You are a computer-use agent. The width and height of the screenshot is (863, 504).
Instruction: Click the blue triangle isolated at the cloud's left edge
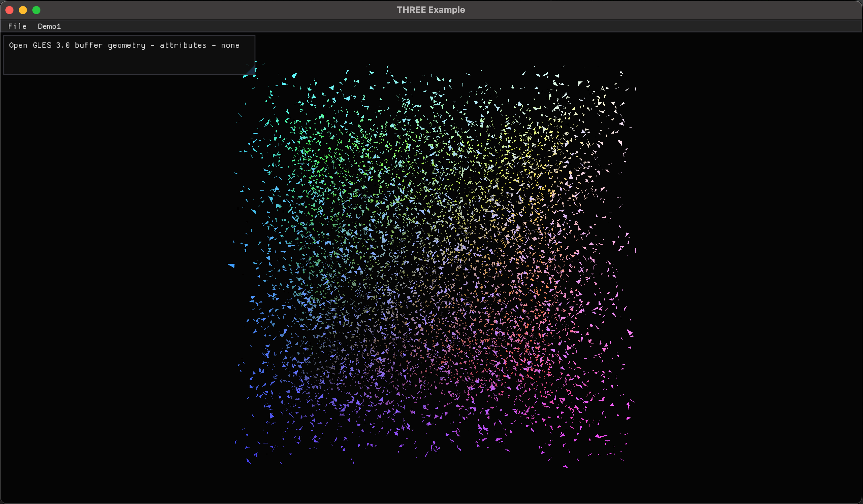231,265
